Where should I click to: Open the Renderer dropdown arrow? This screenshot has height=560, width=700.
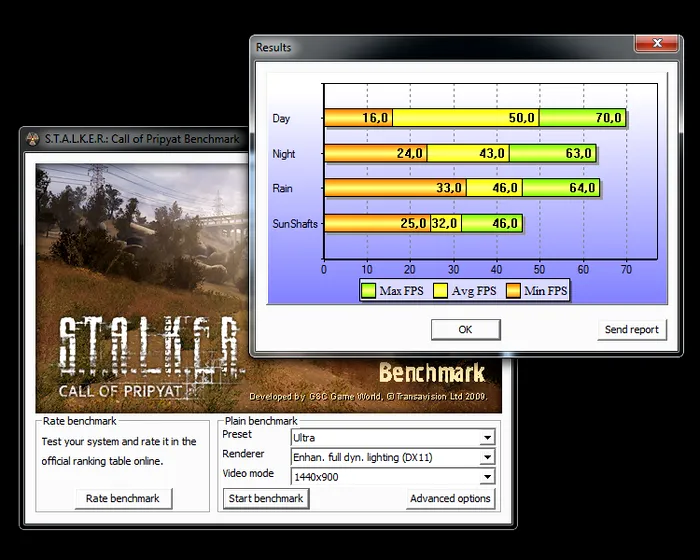(x=488, y=457)
